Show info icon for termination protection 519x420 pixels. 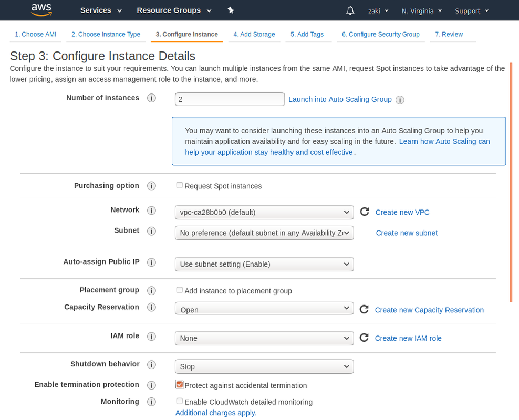pyautogui.click(x=151, y=385)
